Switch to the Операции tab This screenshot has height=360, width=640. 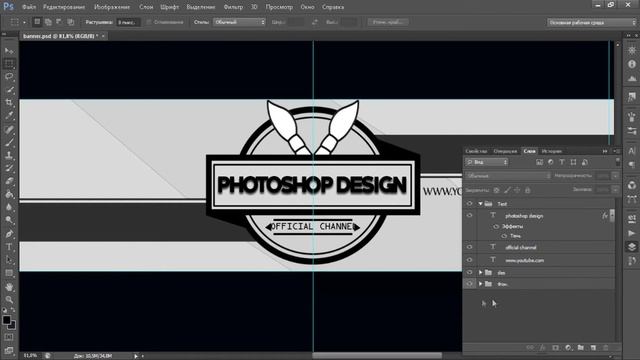pos(505,151)
